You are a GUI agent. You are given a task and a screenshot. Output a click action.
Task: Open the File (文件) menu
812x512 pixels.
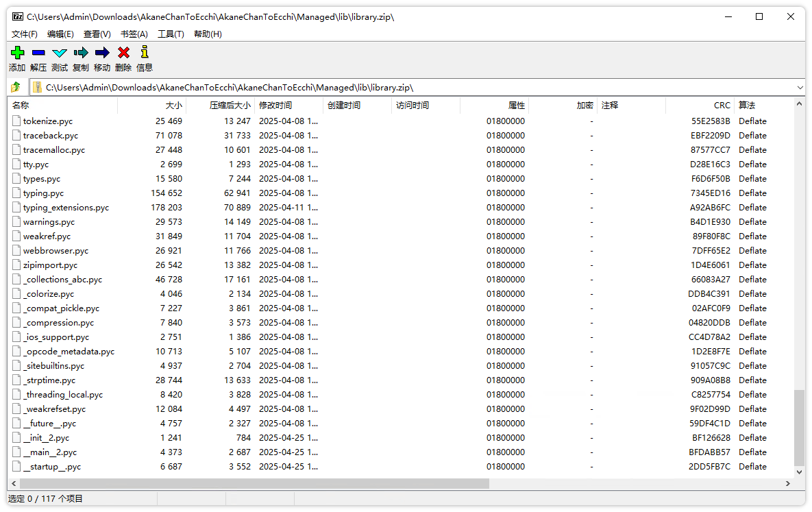[x=25, y=34]
